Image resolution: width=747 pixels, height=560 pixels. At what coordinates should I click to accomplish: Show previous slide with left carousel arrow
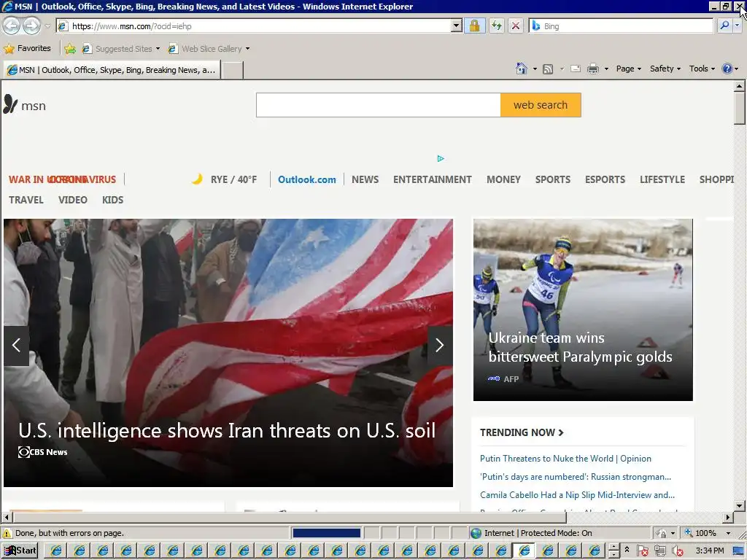point(16,345)
